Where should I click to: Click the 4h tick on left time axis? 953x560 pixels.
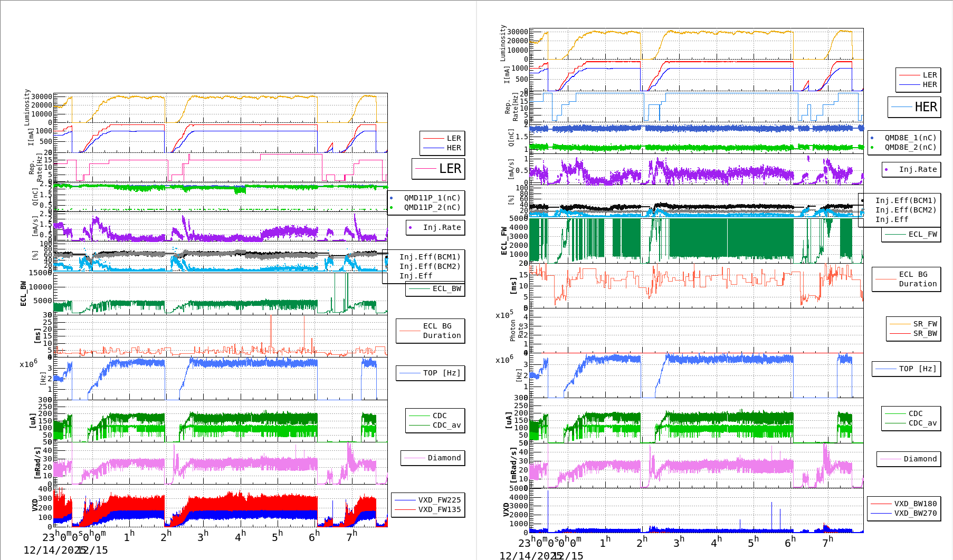240,536
